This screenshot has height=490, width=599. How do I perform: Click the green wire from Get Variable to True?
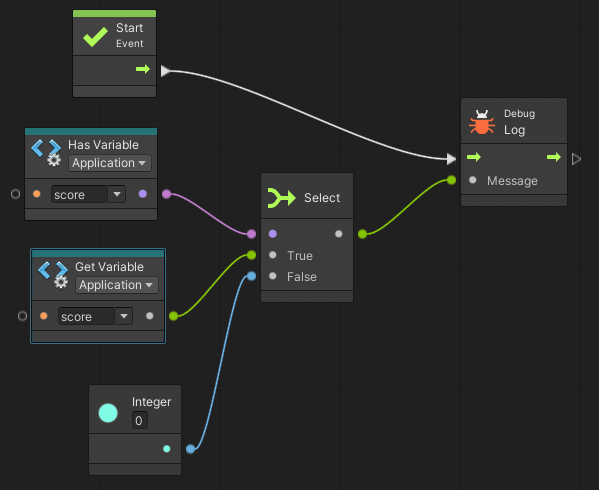212,286
